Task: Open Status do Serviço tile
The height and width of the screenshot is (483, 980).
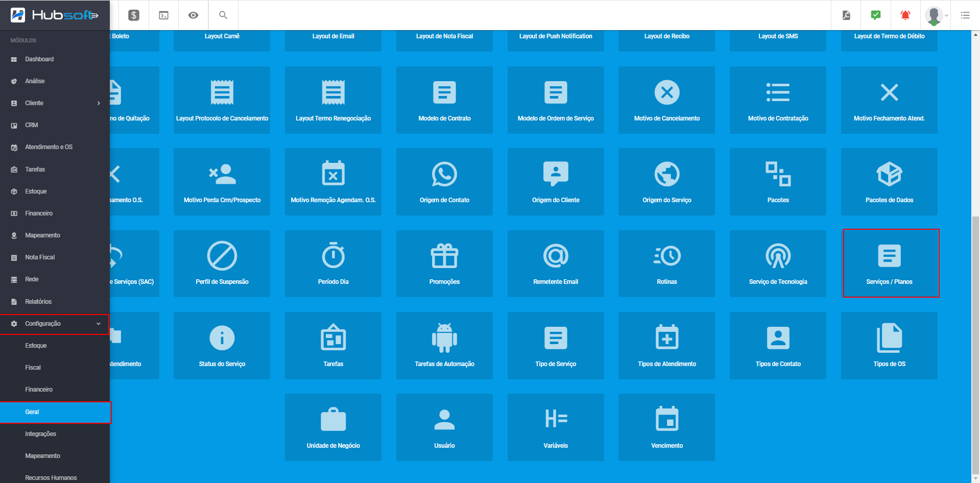Action: coord(222,346)
